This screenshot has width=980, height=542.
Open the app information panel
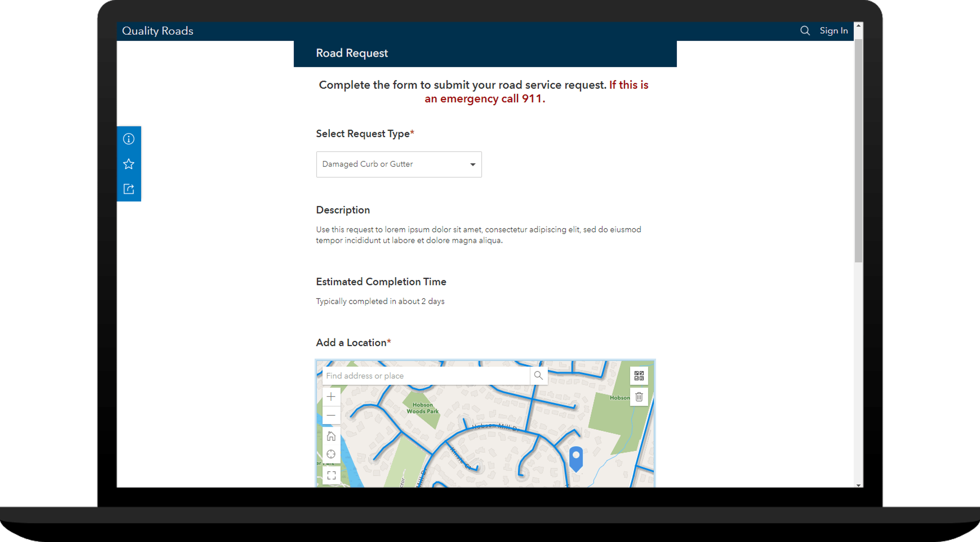point(129,139)
